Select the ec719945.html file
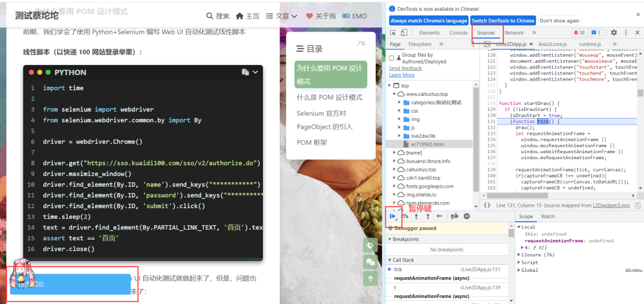The height and width of the screenshot is (304, 644). tap(429, 144)
